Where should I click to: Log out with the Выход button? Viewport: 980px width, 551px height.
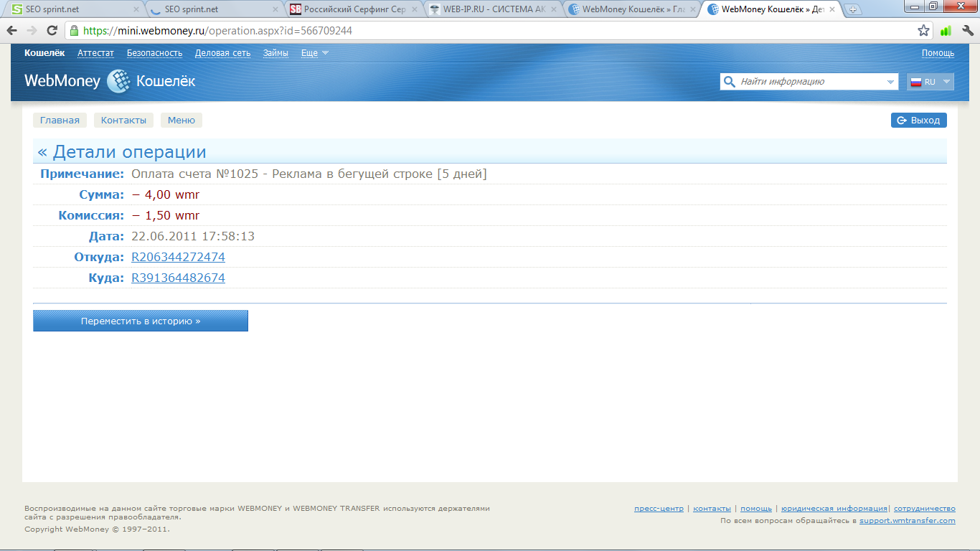(919, 120)
